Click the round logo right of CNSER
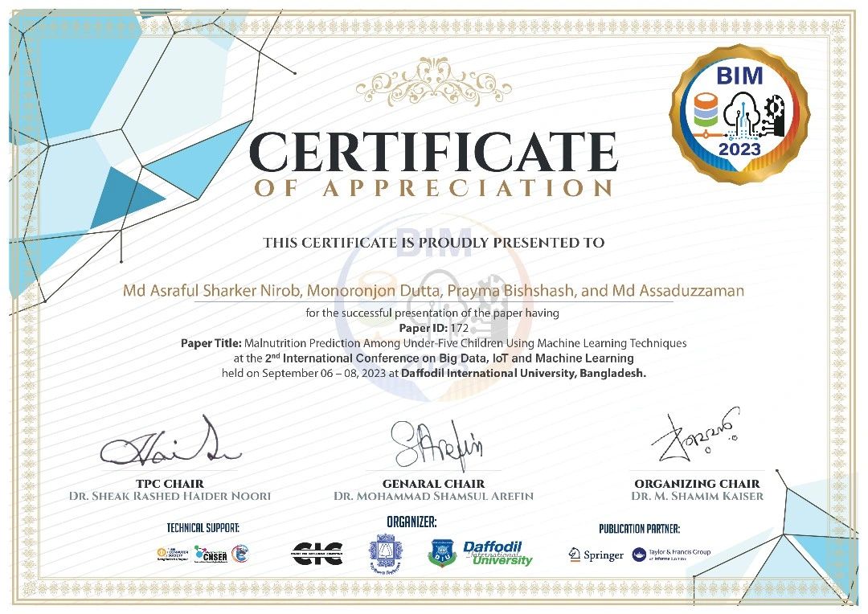Image resolution: width=868 pixels, height=614 pixels. (240, 554)
